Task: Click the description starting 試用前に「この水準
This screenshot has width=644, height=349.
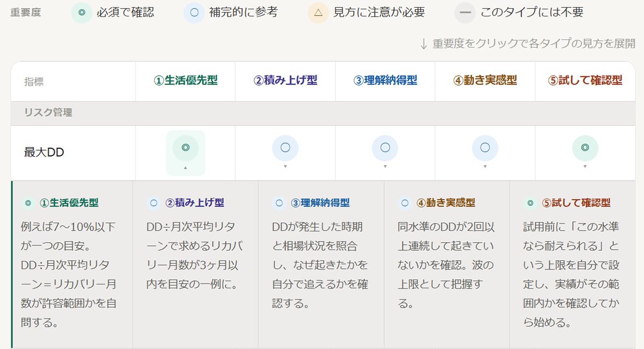Action: [x=571, y=275]
